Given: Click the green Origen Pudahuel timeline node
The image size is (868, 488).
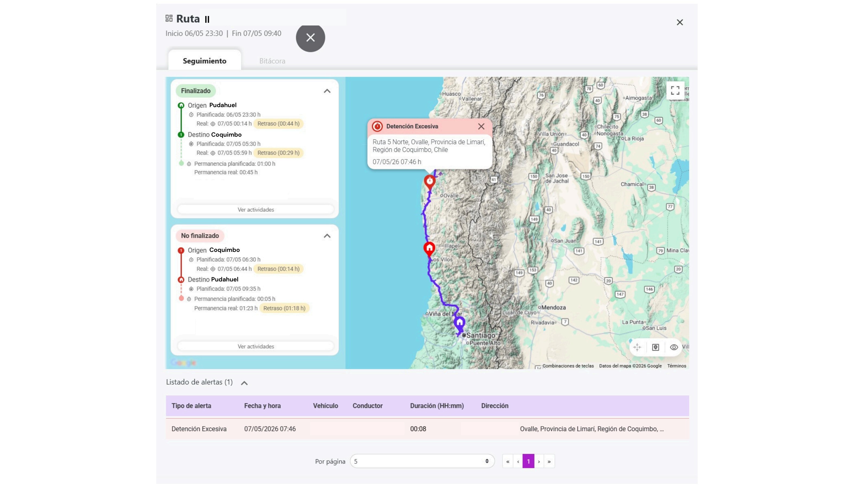Looking at the screenshot, I should pos(181,105).
